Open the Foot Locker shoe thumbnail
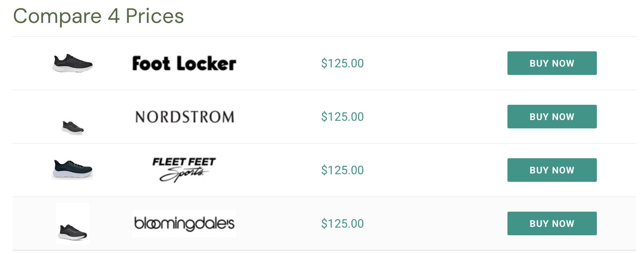The width and height of the screenshot is (644, 254). click(72, 63)
